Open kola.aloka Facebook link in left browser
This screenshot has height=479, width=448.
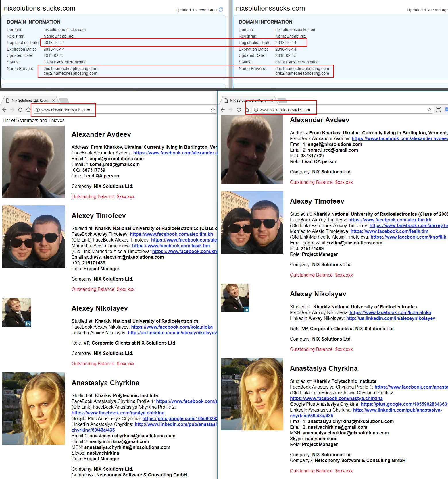tap(172, 327)
